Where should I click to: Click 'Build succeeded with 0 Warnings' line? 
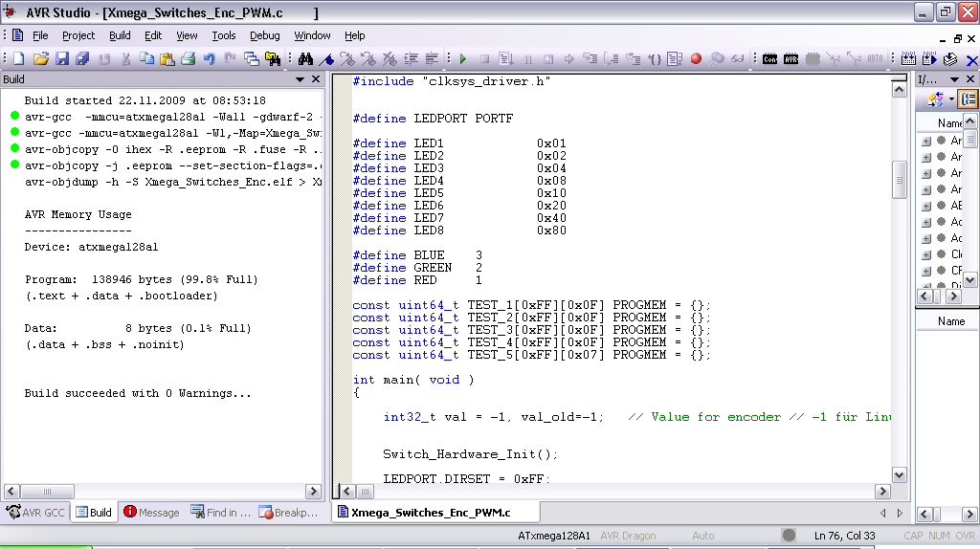coord(138,393)
